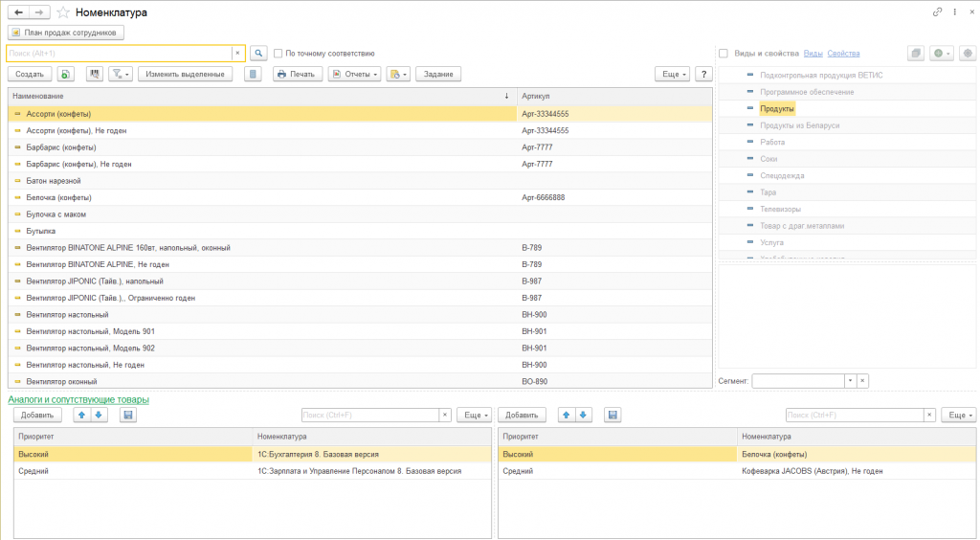Expand the Отчеты dropdown
The height and width of the screenshot is (540, 980).
(354, 74)
